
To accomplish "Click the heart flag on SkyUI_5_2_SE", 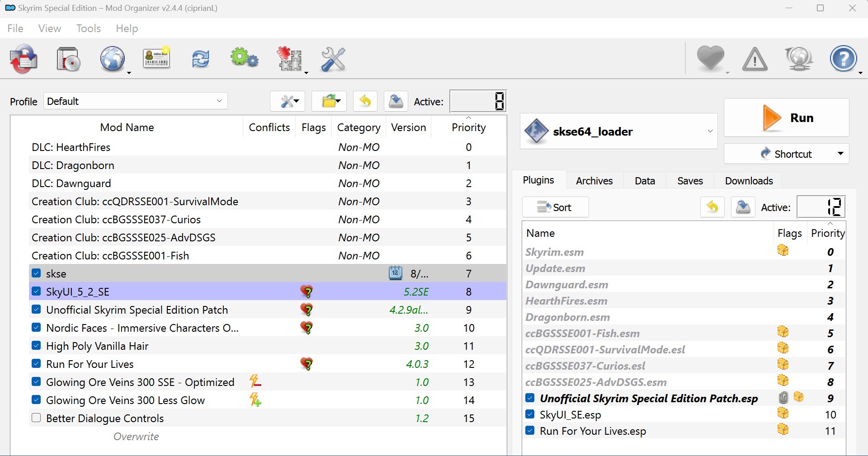I will coord(307,291).
